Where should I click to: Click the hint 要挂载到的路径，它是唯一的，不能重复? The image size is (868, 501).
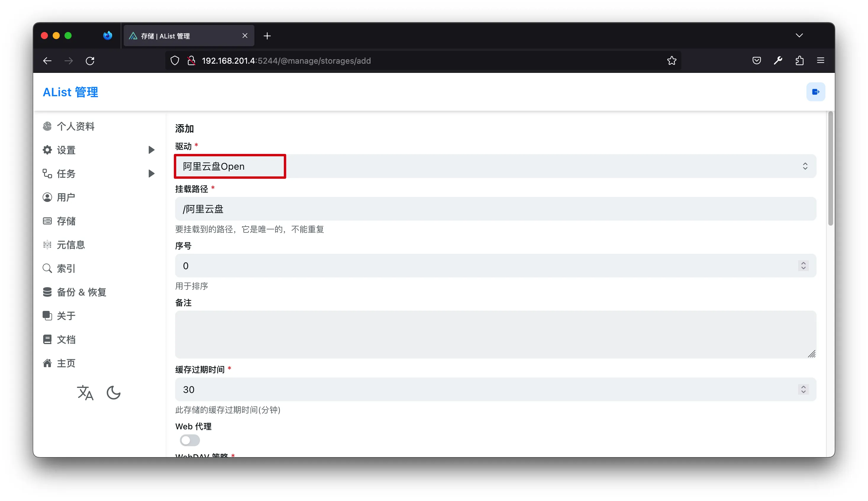tap(250, 229)
